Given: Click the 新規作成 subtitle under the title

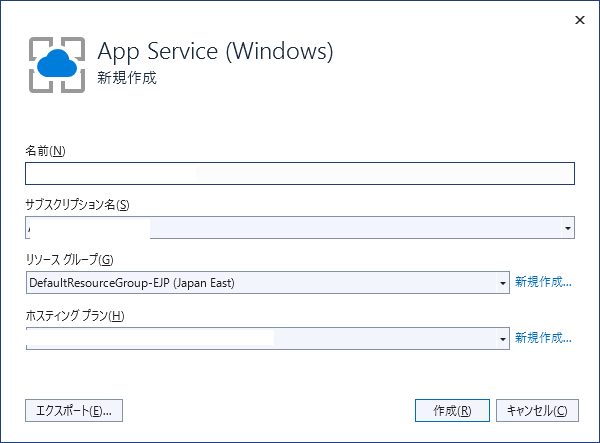Looking at the screenshot, I should [x=127, y=78].
